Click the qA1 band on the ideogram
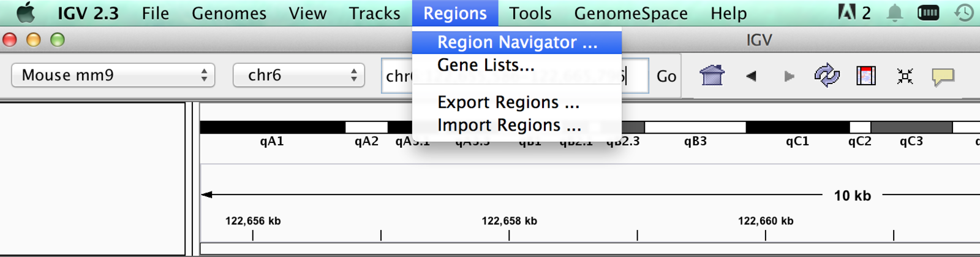This screenshot has height=257, width=980. (272, 128)
